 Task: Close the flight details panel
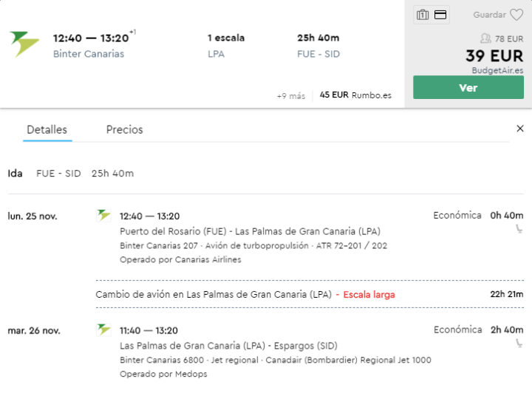click(519, 129)
